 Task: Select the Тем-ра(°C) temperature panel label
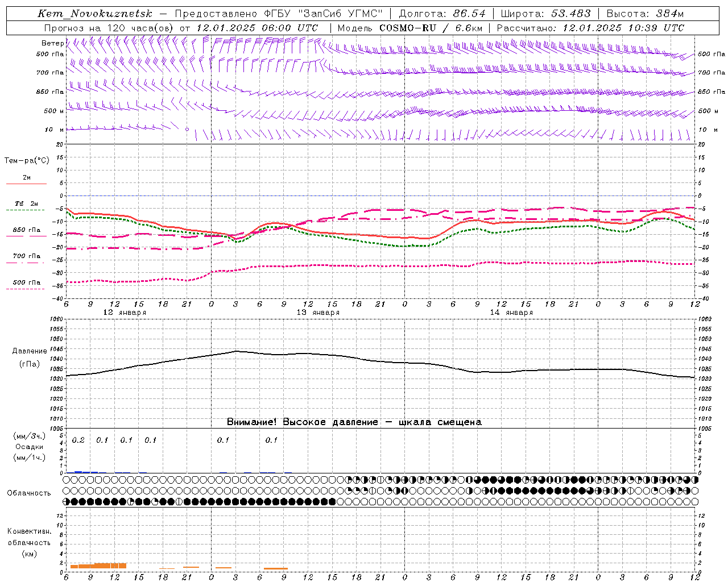27,161
